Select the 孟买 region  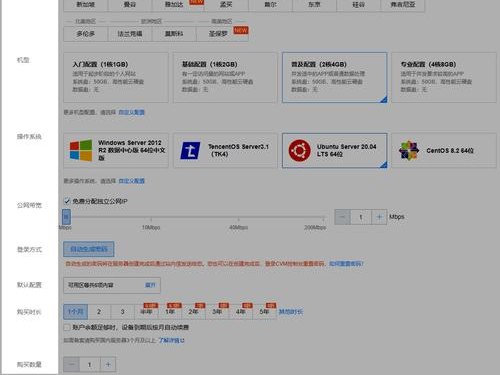pyautogui.click(x=226, y=5)
